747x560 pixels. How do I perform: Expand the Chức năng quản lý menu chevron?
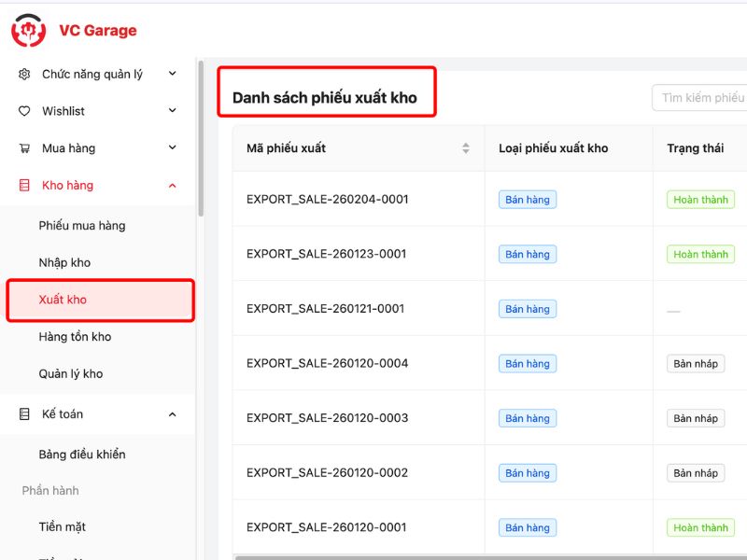(173, 74)
